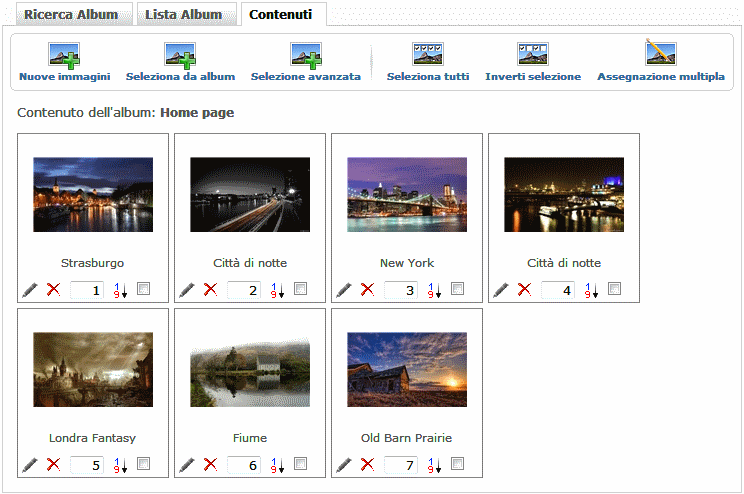Delete New York image with red X
The height and width of the screenshot is (494, 744).
tap(367, 290)
